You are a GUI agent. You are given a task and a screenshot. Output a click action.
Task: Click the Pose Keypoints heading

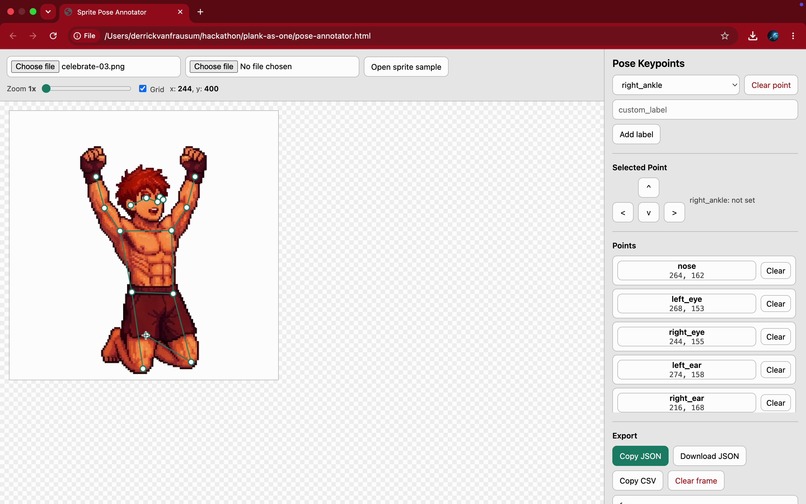[x=648, y=63]
